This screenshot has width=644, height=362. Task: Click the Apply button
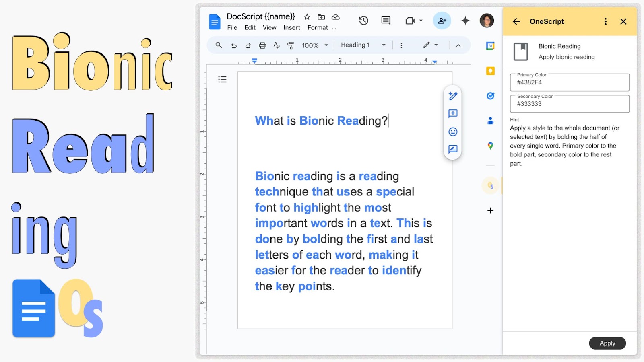pos(607,343)
